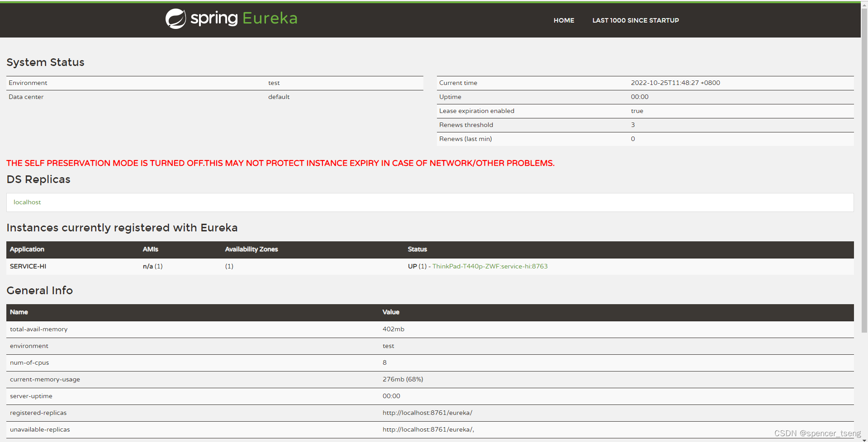868x442 pixels.
Task: Select the n/a (1) AMIs cell
Action: (153, 266)
